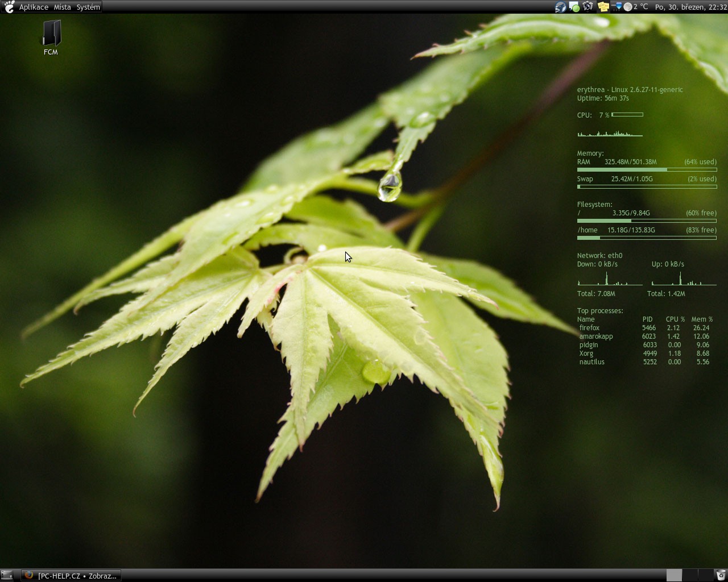Open the yellow sticky notes applet
Image resolution: width=728 pixels, height=582 pixels.
603,7
